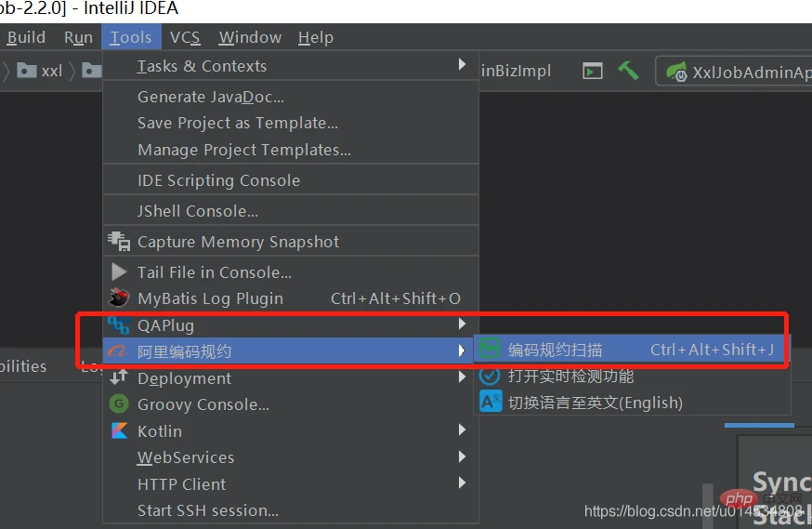Run 编码规约扫描 code scan

(x=632, y=350)
